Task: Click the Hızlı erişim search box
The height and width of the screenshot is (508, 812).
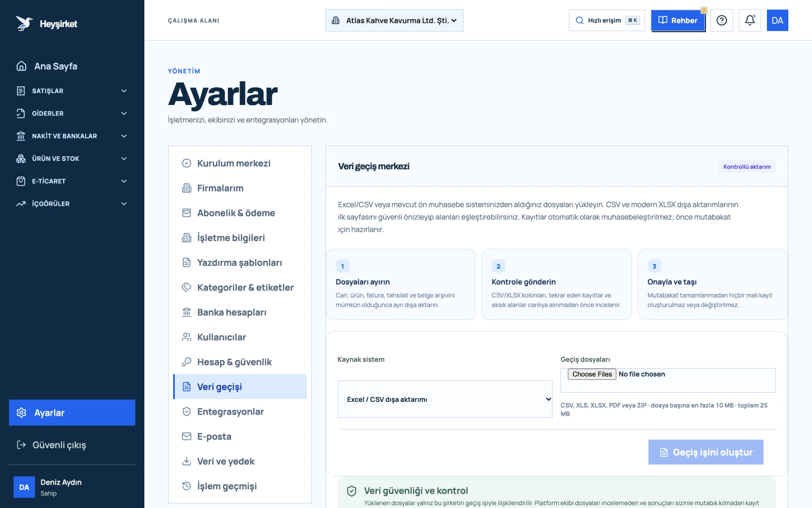Action: (607, 20)
